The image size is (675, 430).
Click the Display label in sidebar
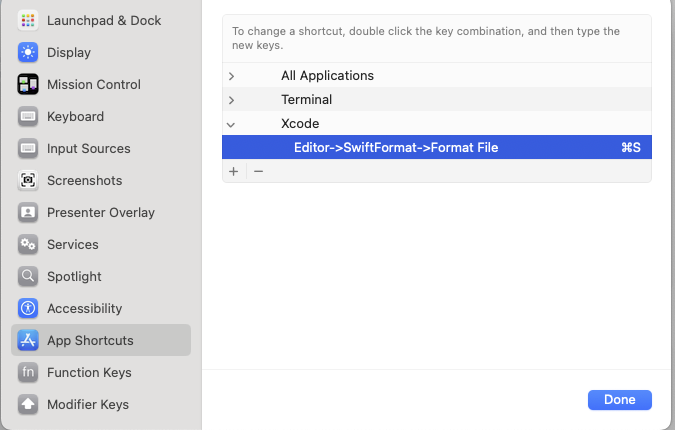(69, 53)
